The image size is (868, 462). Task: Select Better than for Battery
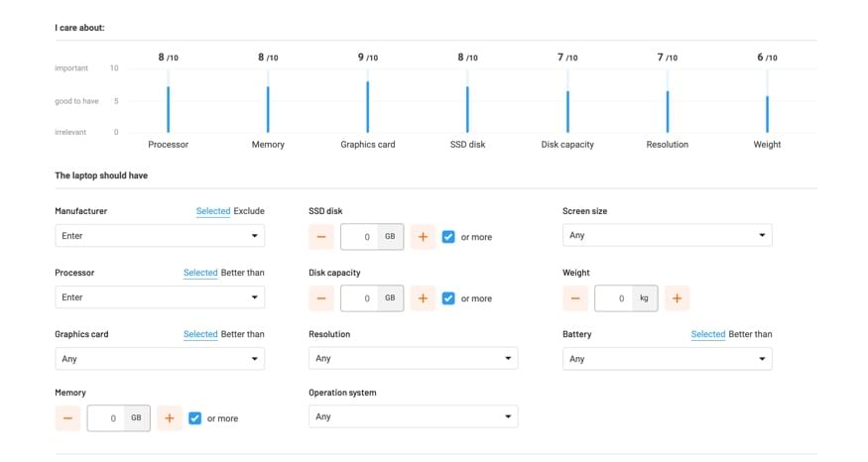[751, 334]
